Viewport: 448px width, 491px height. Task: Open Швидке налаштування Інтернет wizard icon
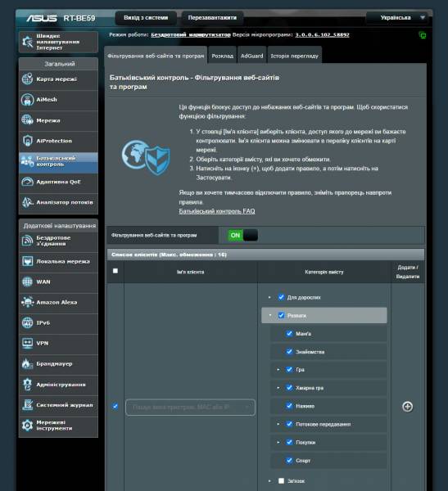(58, 42)
